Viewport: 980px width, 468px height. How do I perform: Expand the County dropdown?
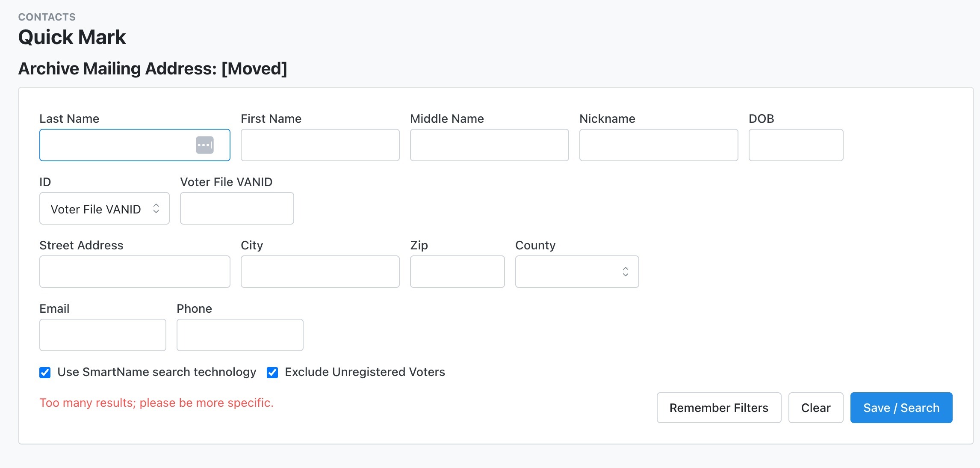(577, 272)
